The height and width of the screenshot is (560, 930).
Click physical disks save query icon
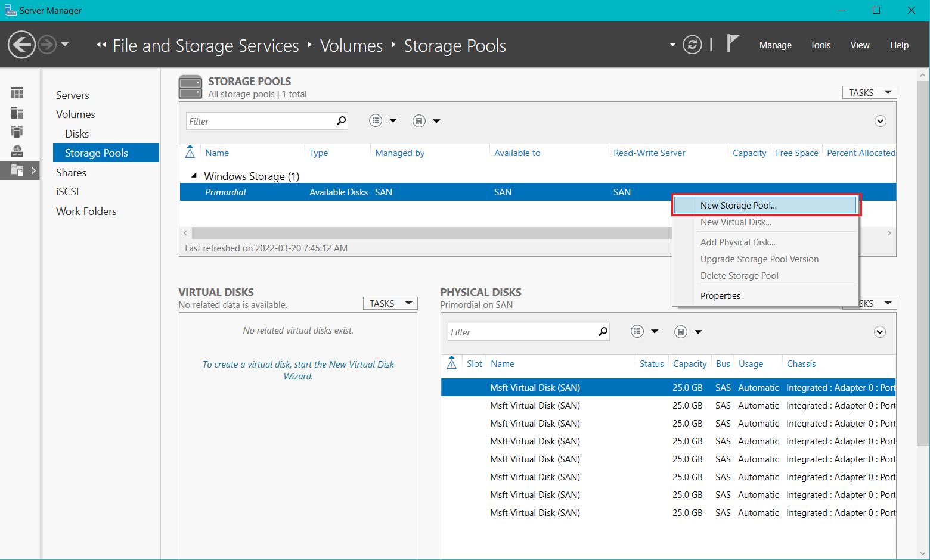(x=681, y=332)
